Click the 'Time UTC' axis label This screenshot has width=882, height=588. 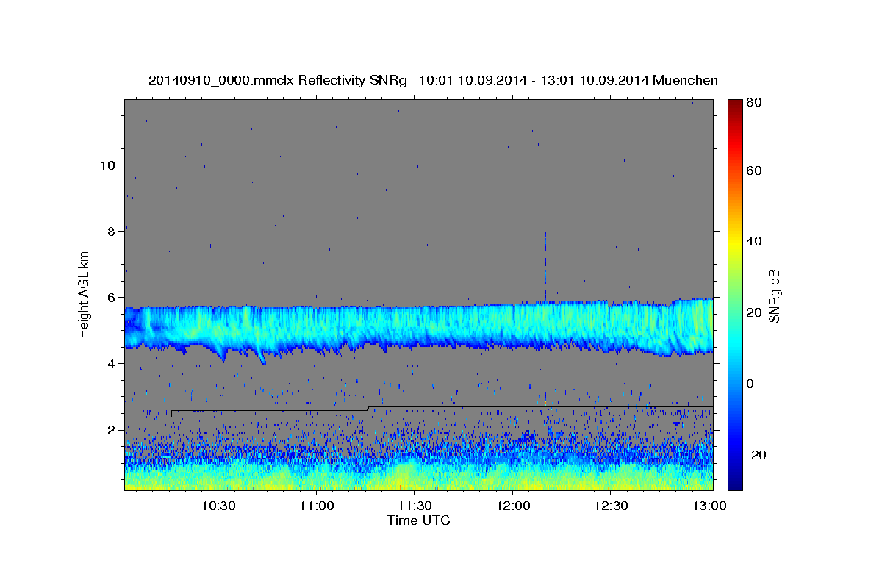(418, 520)
